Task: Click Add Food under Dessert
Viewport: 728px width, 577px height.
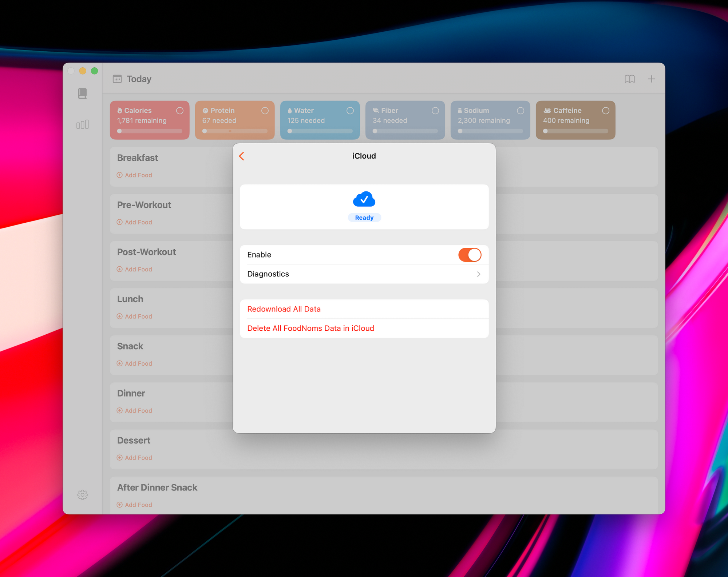Action: point(135,458)
